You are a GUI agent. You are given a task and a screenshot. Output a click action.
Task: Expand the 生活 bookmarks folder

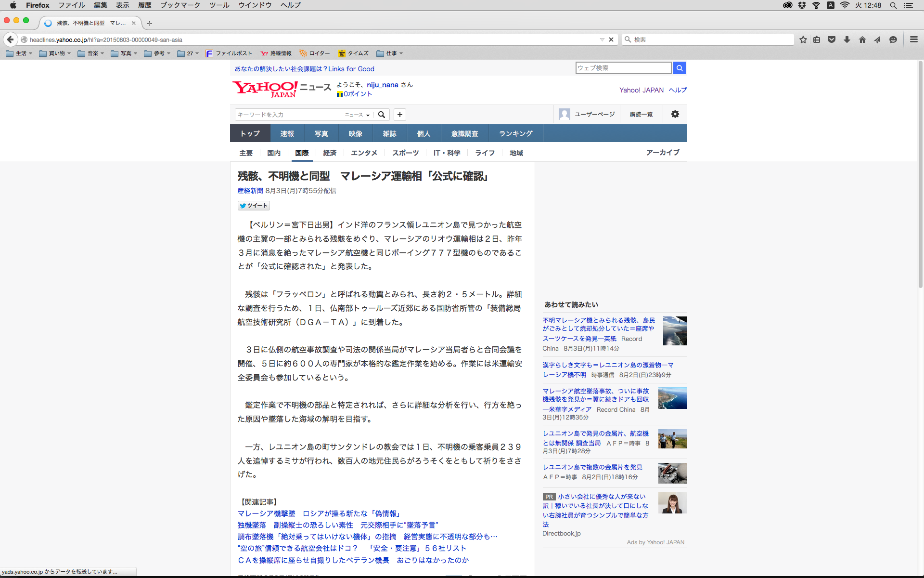(19, 53)
